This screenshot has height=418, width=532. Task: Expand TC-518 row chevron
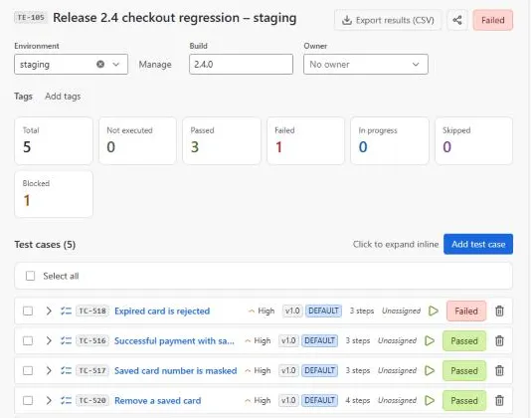coord(49,311)
